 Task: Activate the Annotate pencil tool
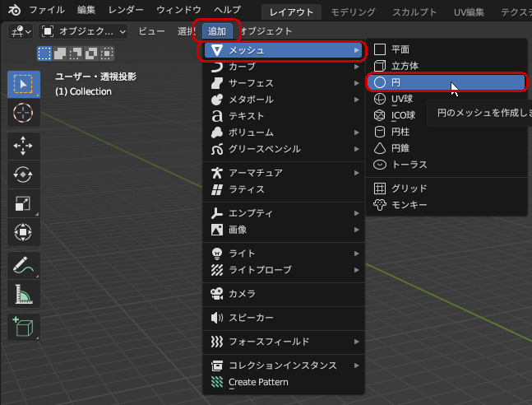[23, 265]
